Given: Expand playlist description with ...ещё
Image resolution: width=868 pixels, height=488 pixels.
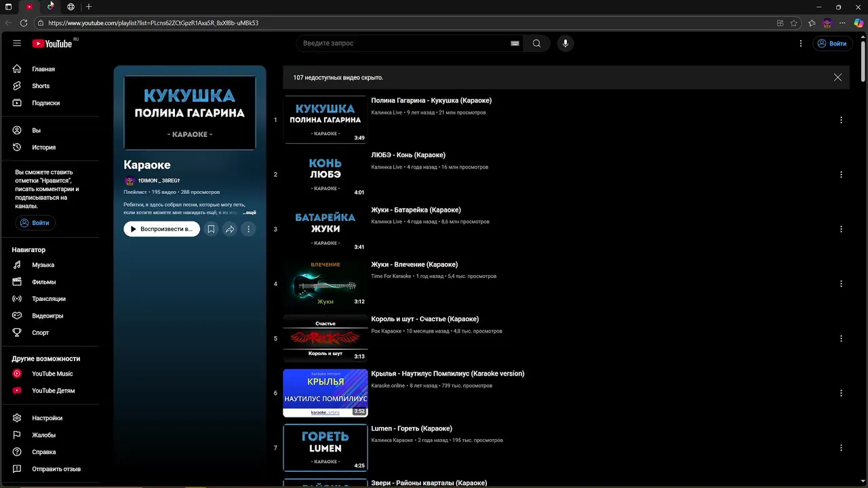Looking at the screenshot, I should (x=250, y=213).
